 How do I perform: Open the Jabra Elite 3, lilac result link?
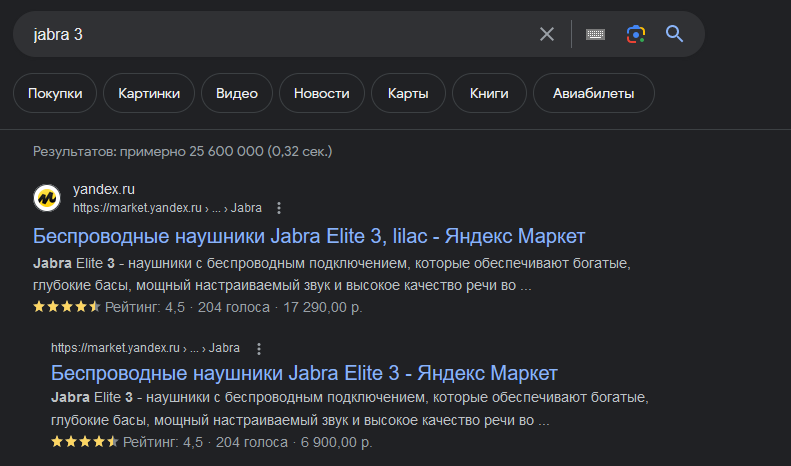click(x=309, y=237)
